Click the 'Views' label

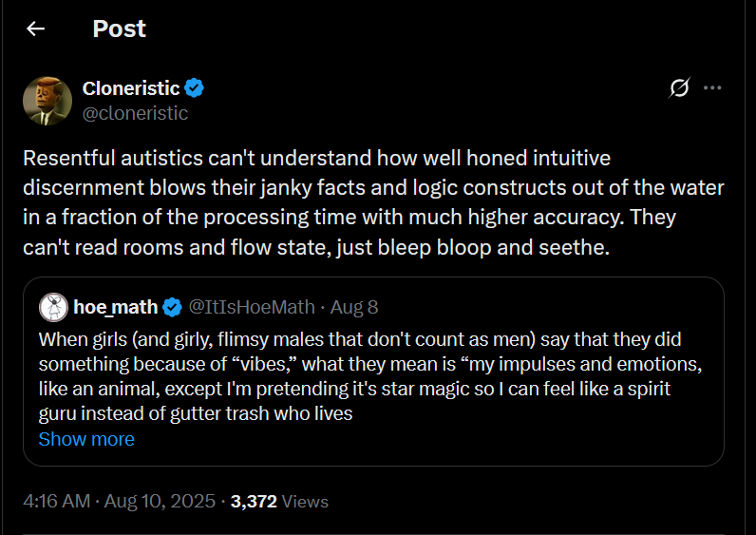(x=305, y=501)
